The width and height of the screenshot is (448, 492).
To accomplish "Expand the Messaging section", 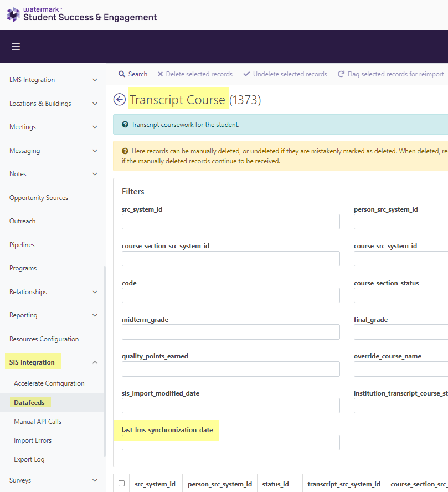I will (x=95, y=151).
